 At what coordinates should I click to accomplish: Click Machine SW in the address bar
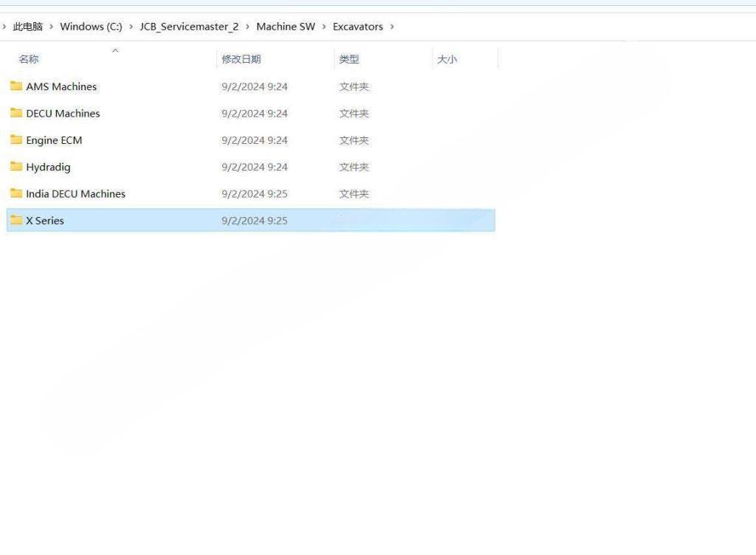pos(286,26)
